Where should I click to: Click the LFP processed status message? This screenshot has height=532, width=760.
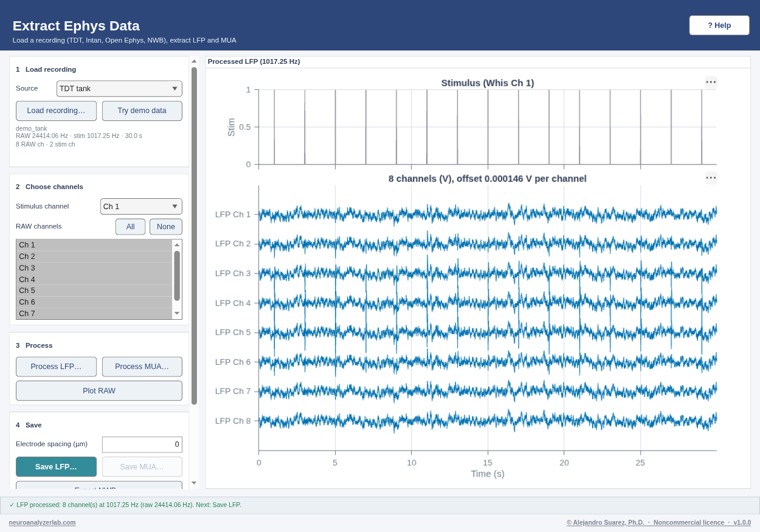point(125,505)
